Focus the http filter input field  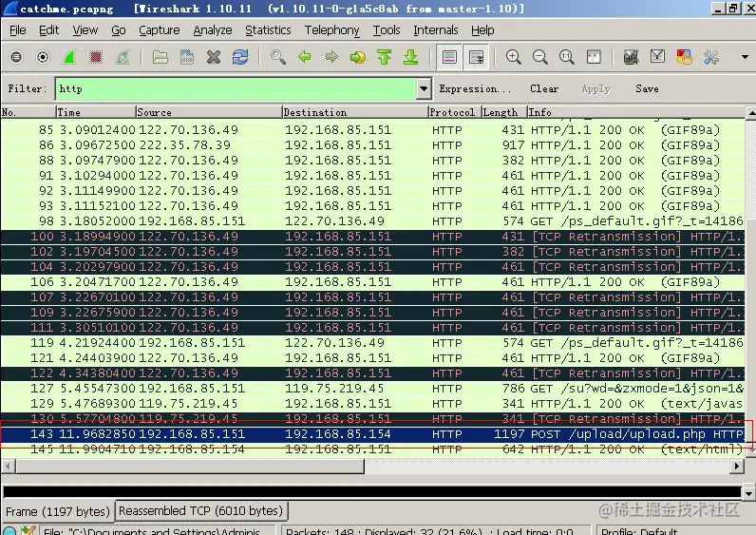(236, 88)
